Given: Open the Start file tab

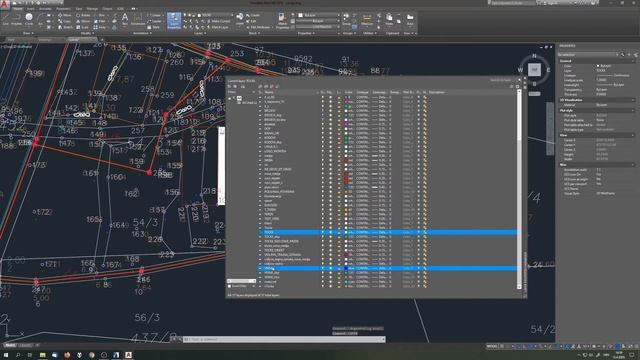Looking at the screenshot, I should [x=11, y=40].
